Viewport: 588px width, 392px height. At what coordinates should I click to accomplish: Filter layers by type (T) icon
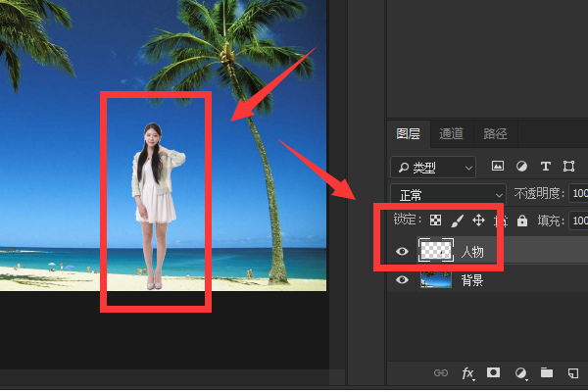546,166
